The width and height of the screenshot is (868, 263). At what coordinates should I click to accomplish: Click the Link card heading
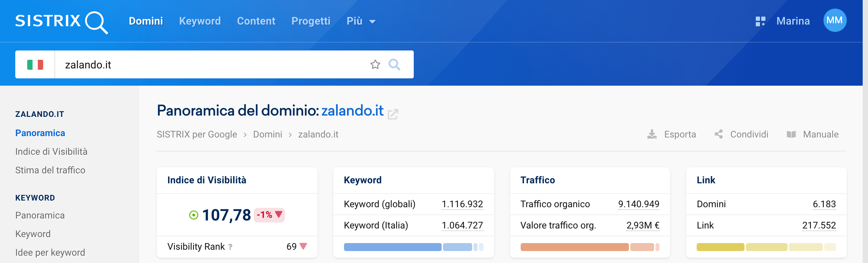click(706, 180)
